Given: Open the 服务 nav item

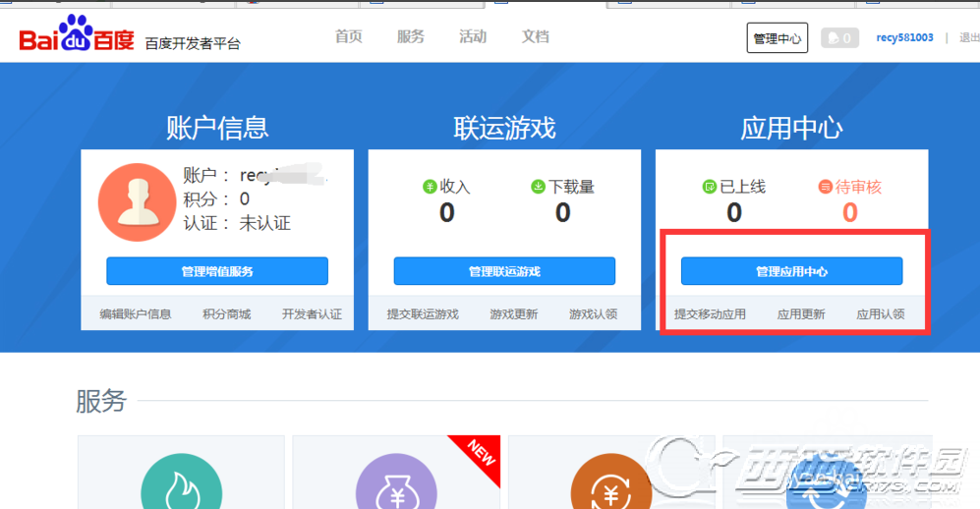Looking at the screenshot, I should [411, 36].
